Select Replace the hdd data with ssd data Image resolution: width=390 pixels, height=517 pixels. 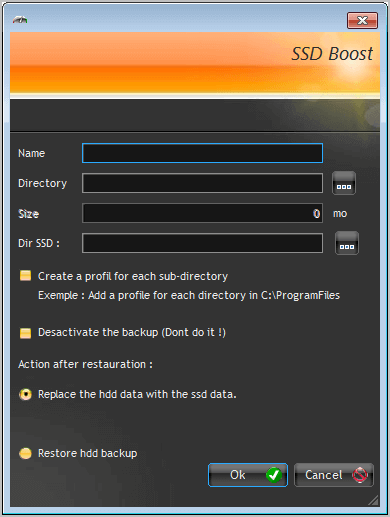pyautogui.click(x=25, y=394)
